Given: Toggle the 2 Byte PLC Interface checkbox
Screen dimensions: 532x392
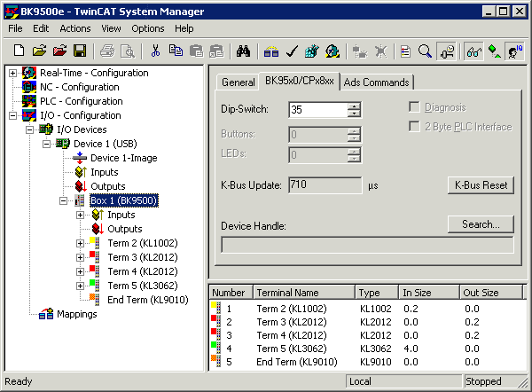Looking at the screenshot, I should pos(414,127).
